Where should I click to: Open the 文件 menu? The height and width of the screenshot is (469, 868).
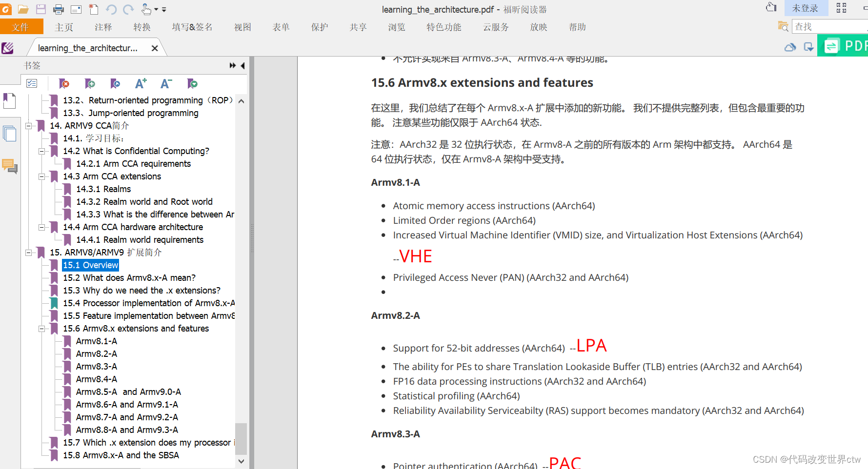(x=21, y=27)
